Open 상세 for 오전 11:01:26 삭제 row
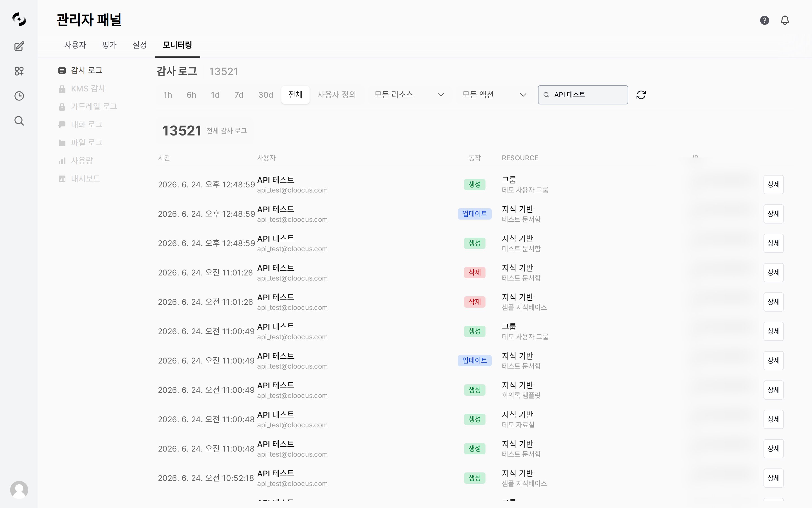 click(773, 302)
